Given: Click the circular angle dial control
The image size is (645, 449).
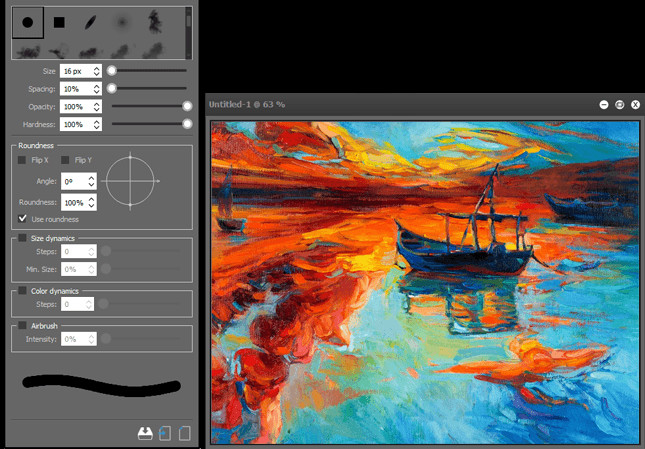Looking at the screenshot, I should point(130,181).
